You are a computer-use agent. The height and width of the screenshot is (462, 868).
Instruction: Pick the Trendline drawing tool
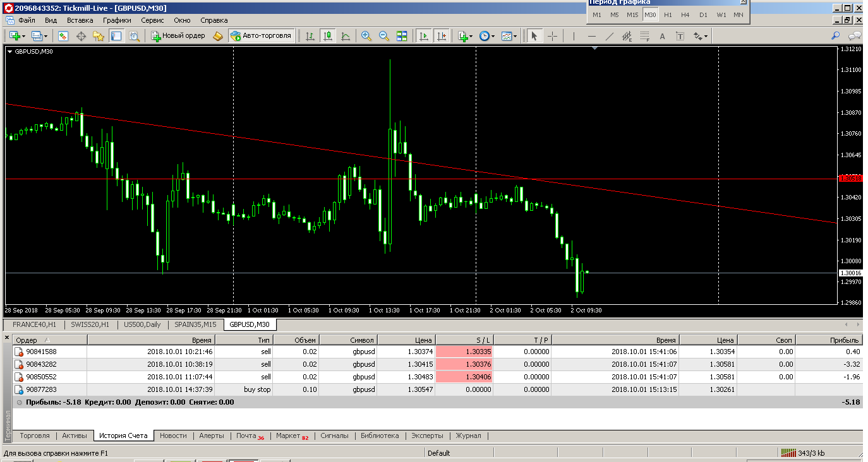(609, 36)
